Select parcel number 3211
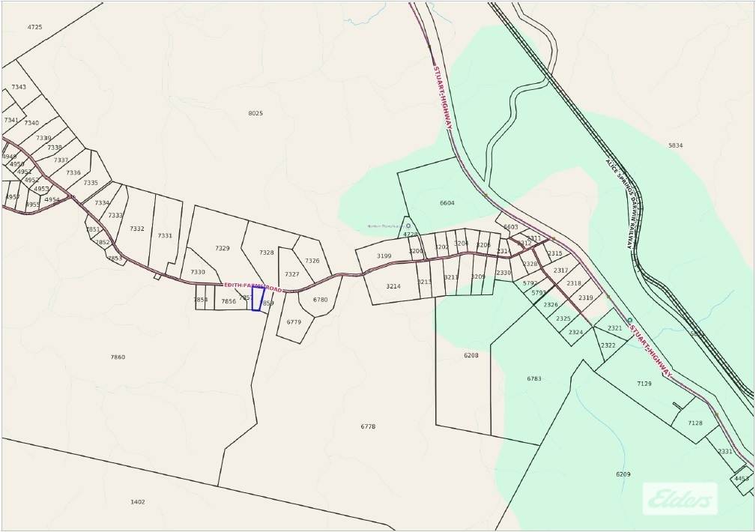The width and height of the screenshot is (756, 532). pyautogui.click(x=451, y=276)
